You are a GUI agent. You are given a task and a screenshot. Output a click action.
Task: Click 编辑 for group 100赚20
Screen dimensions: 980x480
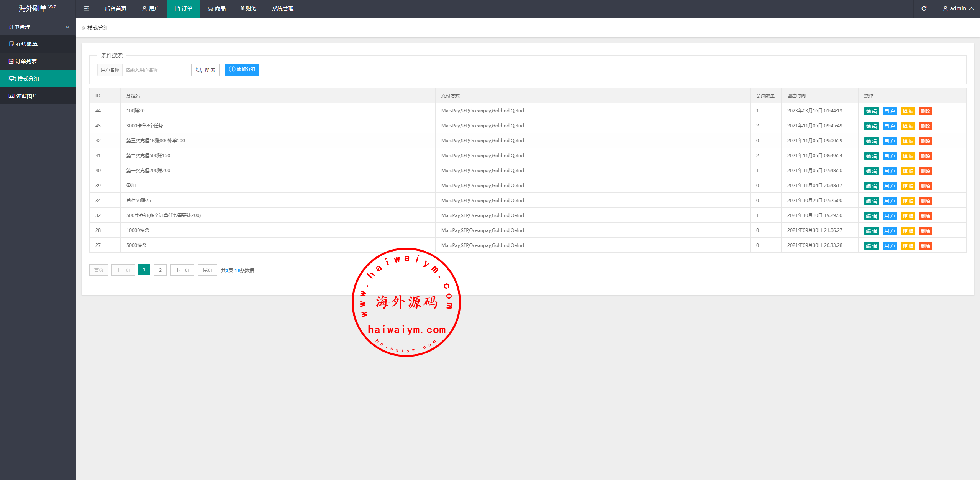(871, 111)
